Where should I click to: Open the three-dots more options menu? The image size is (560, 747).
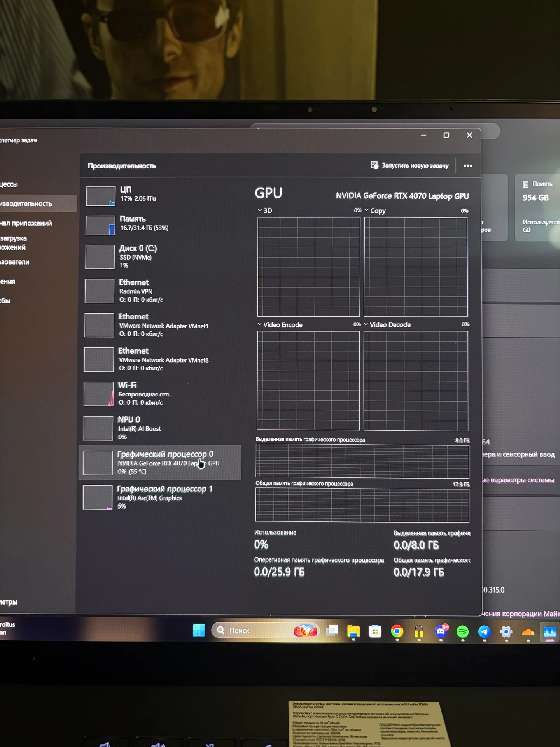(x=468, y=166)
